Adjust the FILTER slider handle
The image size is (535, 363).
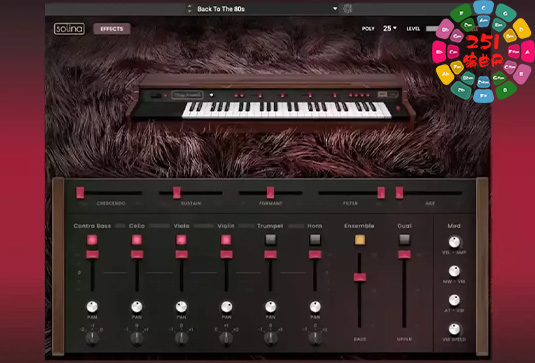coord(381,192)
